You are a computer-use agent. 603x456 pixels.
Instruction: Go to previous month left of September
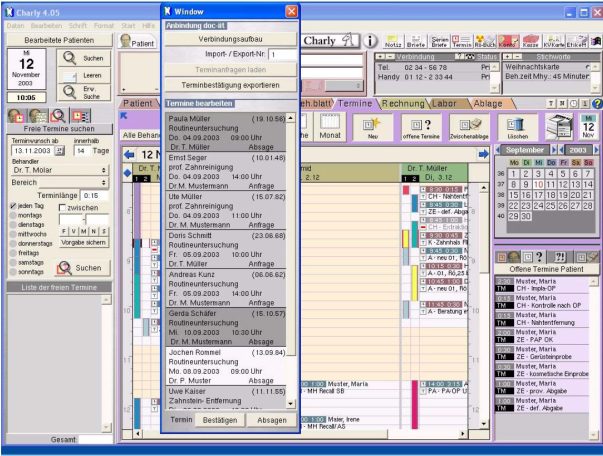498,150
